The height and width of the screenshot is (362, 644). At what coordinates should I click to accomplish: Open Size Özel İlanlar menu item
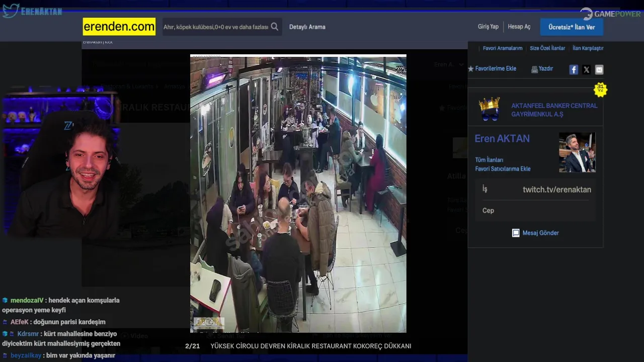pos(547,48)
